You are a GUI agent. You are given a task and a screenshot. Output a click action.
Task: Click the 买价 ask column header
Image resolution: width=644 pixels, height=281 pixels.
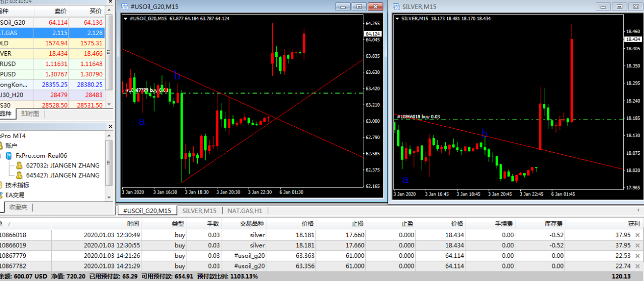click(88, 11)
